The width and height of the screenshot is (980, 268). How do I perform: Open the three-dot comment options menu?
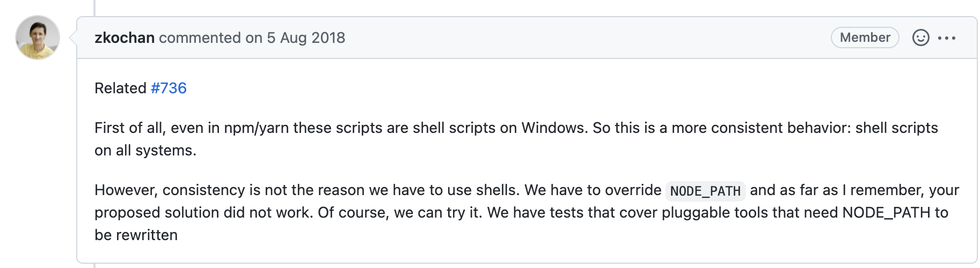click(947, 38)
